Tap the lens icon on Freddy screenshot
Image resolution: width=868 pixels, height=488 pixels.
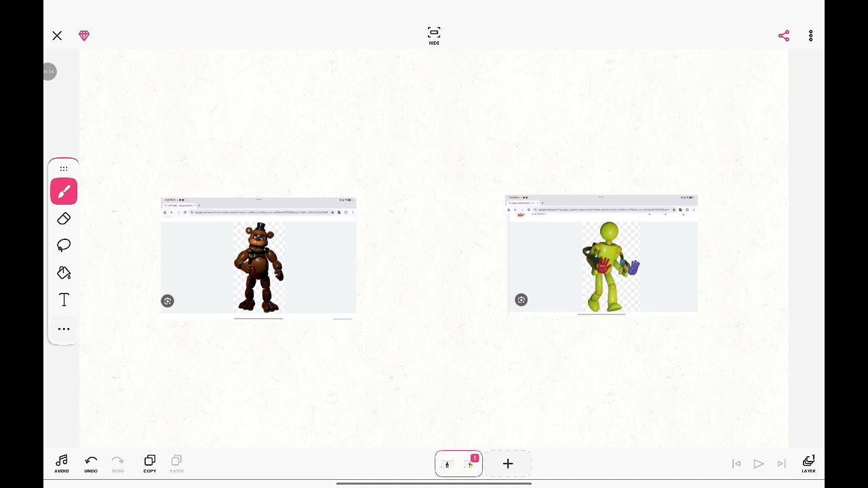[x=167, y=301]
